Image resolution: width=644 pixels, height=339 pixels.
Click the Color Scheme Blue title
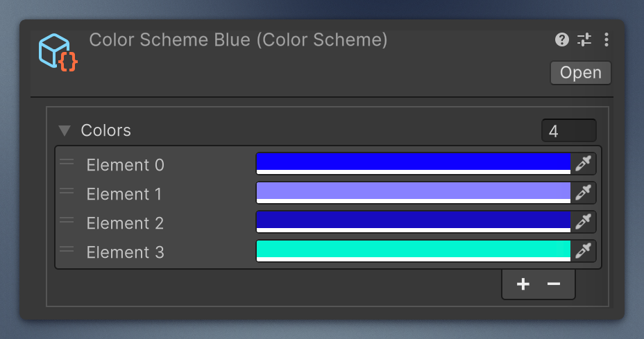(x=238, y=40)
